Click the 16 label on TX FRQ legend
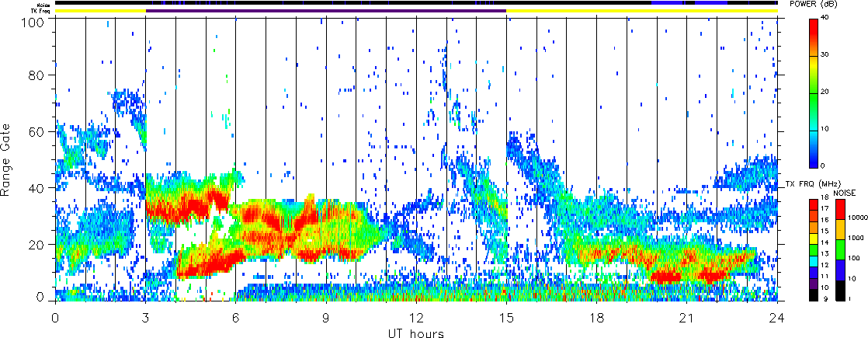 pyautogui.click(x=825, y=219)
